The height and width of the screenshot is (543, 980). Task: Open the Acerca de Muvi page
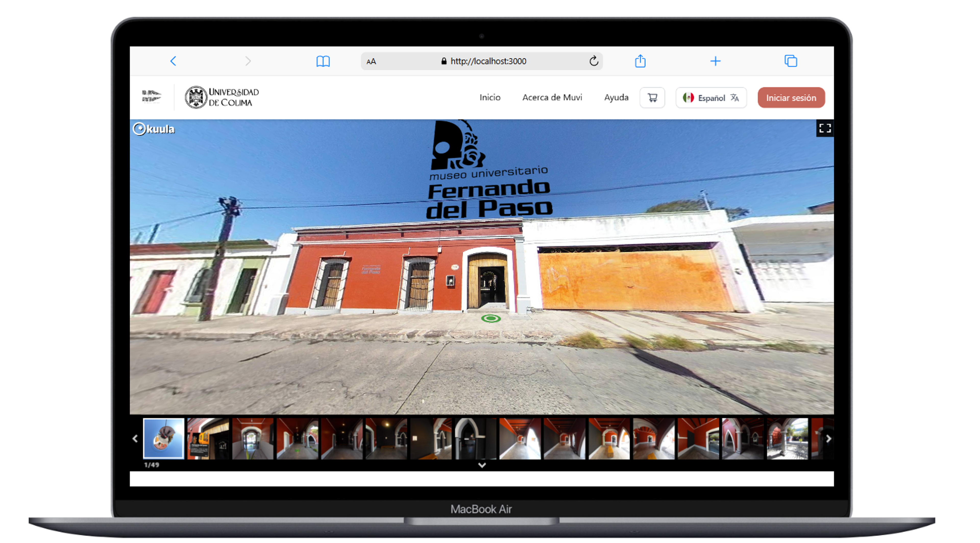[552, 97]
